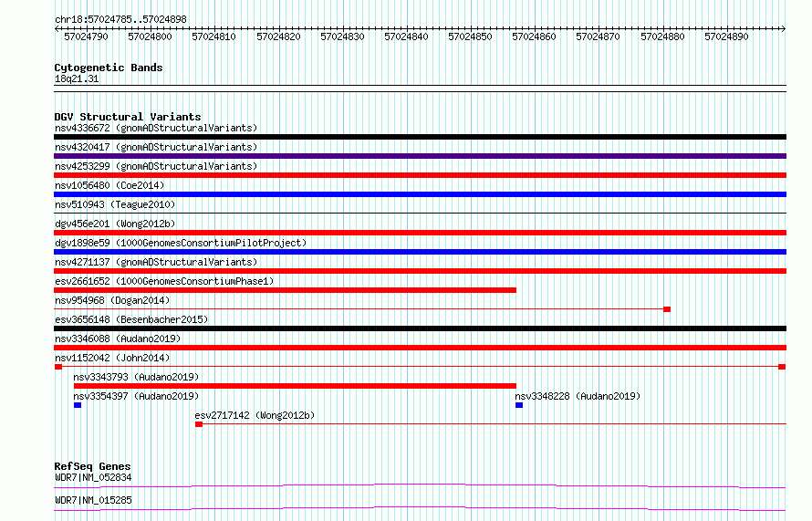Click the Cytogenetic Bands track title
Screen dimensions: 812x521
click(109, 68)
